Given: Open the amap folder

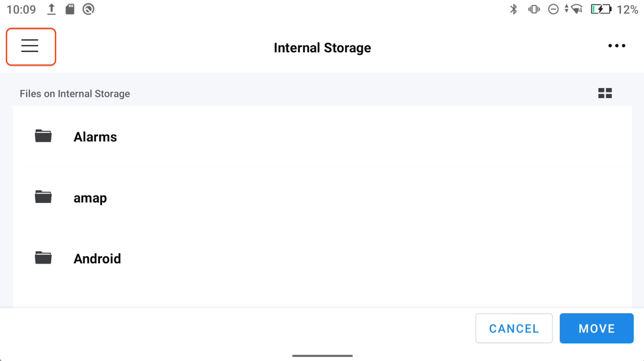Looking at the screenshot, I should pyautogui.click(x=90, y=198).
